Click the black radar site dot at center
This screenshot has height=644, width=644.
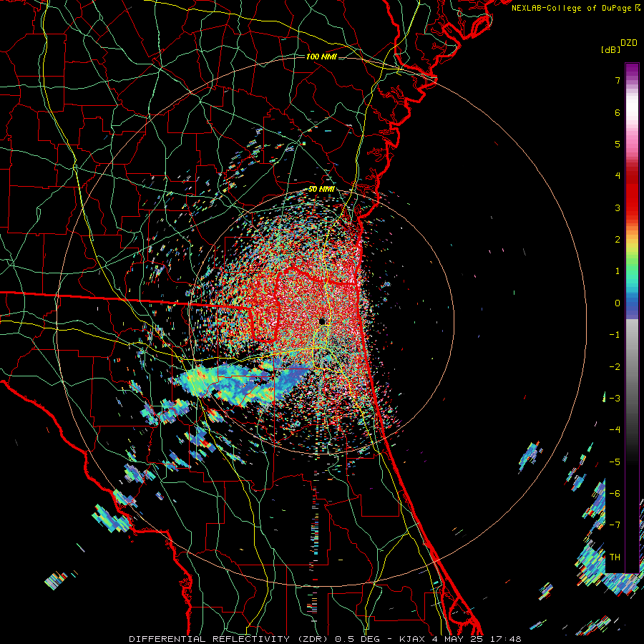(323, 321)
